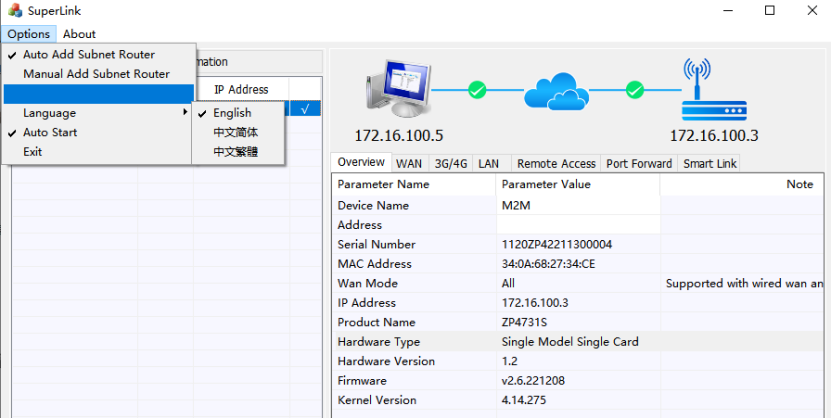Screen dimensions: 831x419
Task: Click the Device Name value M2M
Action: pyautogui.click(x=517, y=206)
